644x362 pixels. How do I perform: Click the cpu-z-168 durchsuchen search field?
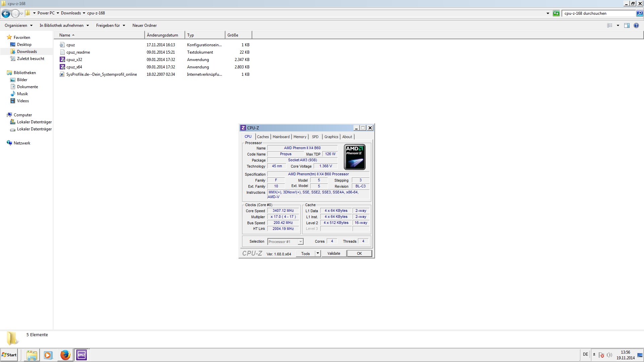pos(599,13)
